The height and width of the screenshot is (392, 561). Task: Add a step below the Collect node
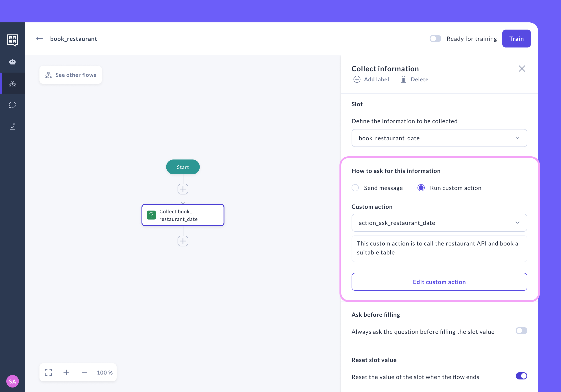(183, 241)
